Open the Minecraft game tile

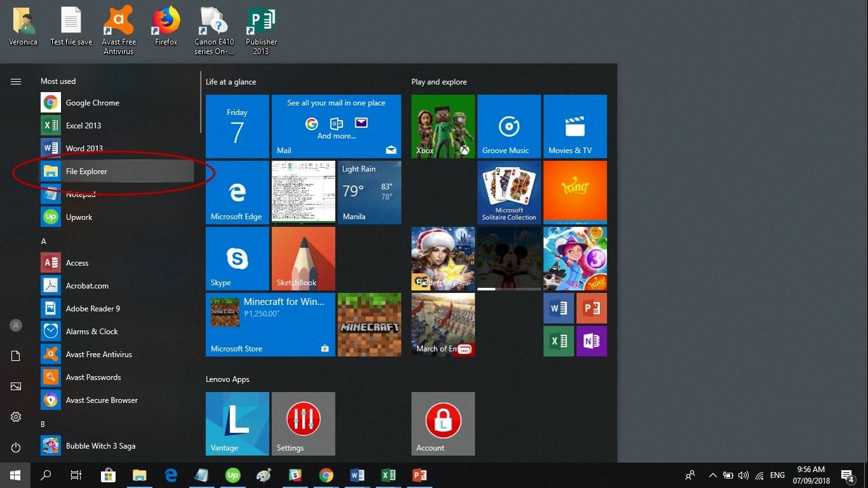[369, 325]
